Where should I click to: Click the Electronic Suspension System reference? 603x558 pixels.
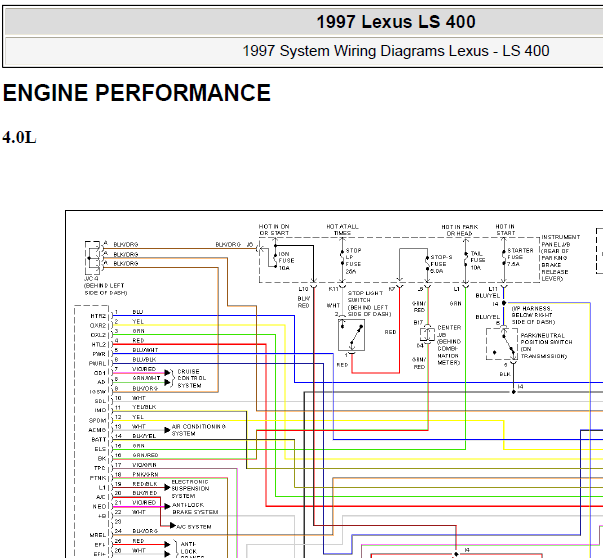coord(190,489)
